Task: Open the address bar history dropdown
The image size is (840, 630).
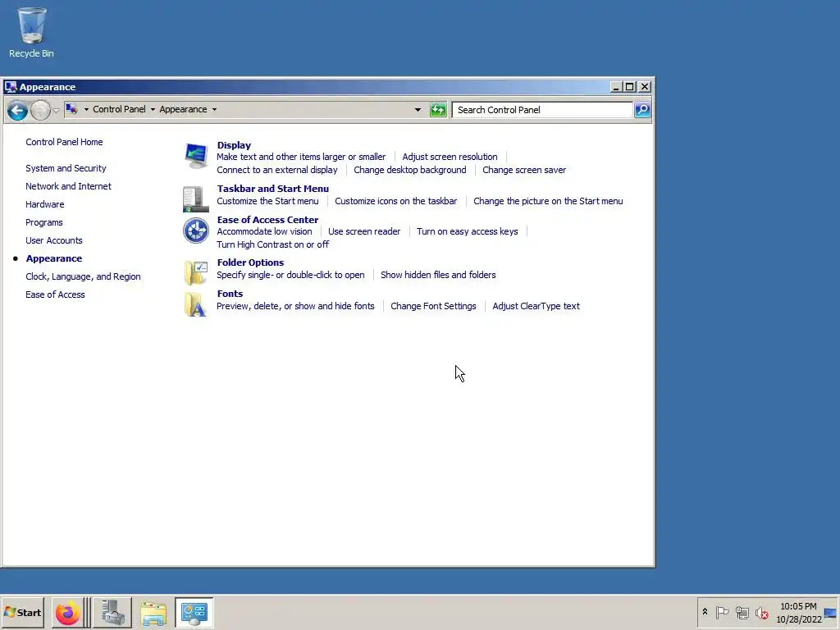Action: pyautogui.click(x=418, y=110)
